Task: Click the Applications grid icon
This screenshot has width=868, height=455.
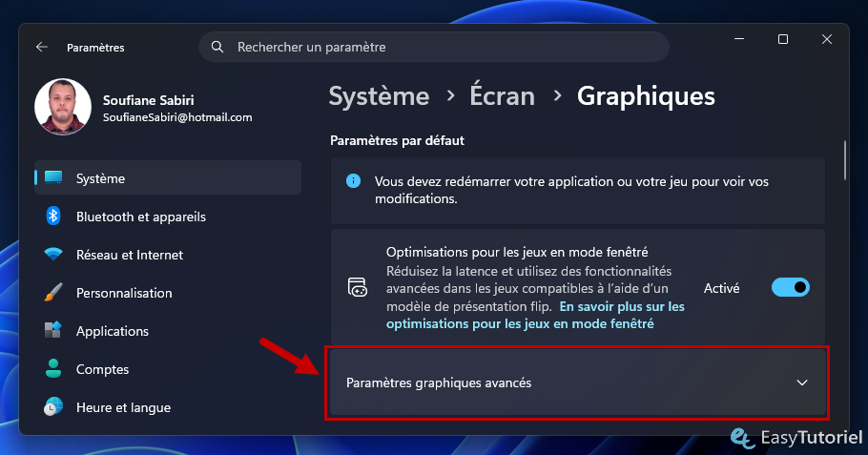Action: [x=53, y=330]
